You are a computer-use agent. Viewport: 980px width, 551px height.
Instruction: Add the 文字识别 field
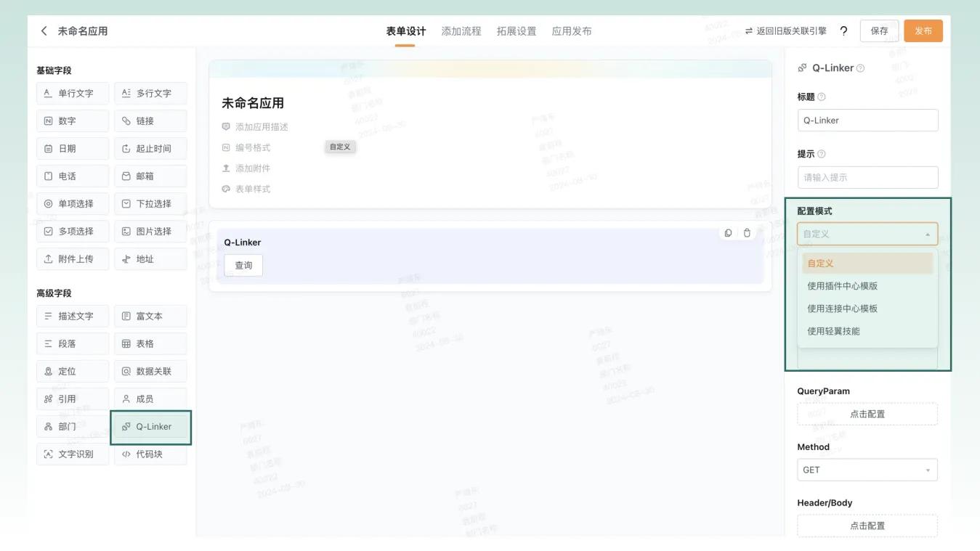point(73,454)
